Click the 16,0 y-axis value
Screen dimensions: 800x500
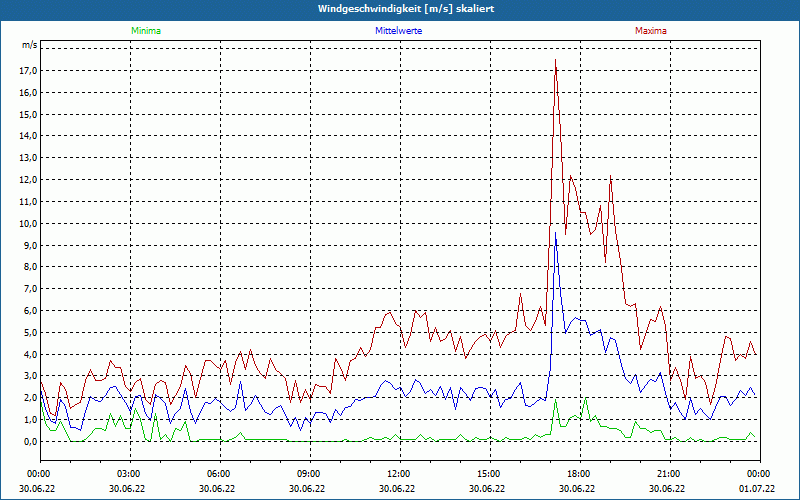(29, 92)
